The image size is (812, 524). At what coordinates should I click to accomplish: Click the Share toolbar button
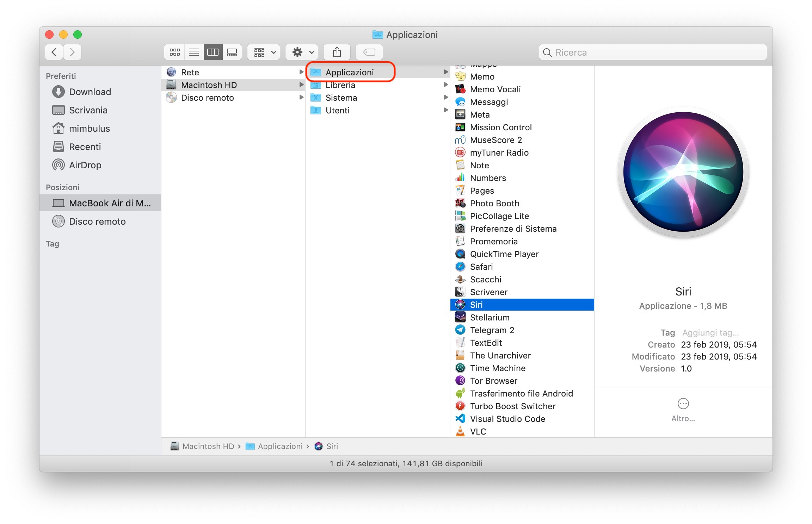click(x=337, y=52)
